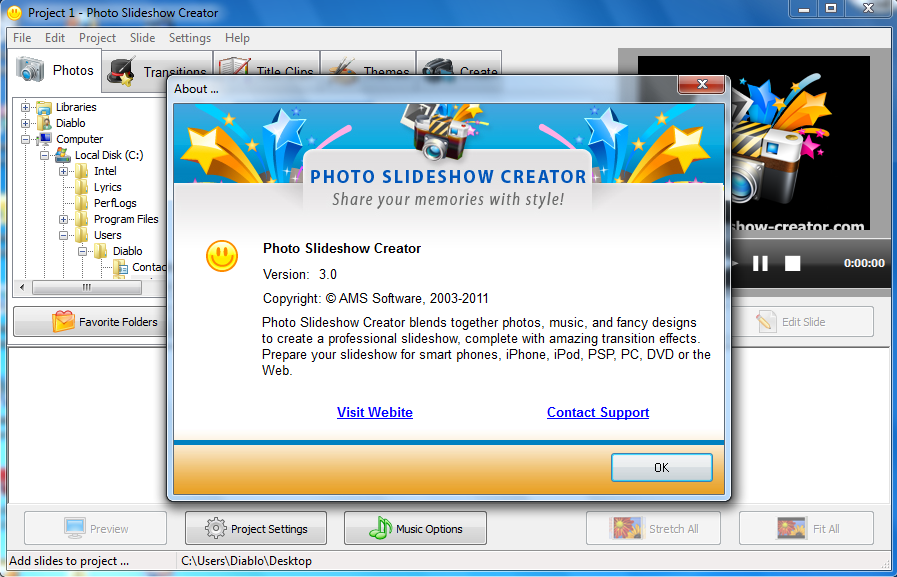Click the 'Add slides to project ...' status text
Image resolution: width=897 pixels, height=577 pixels.
69,561
